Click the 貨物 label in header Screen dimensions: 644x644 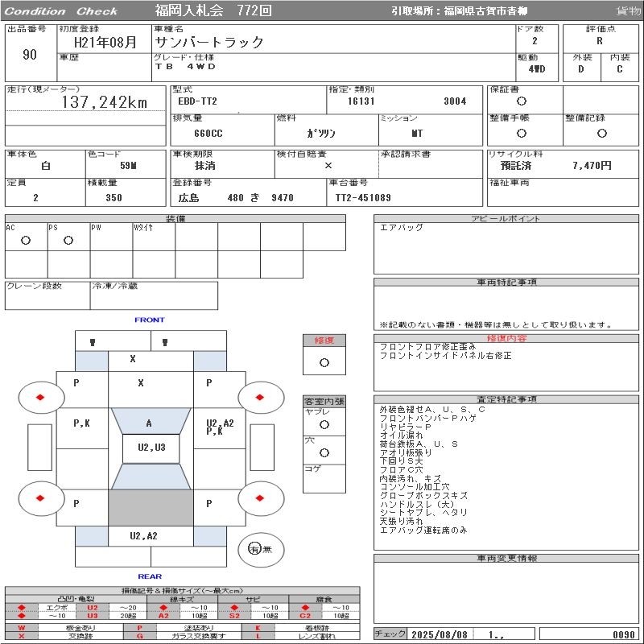tap(627, 11)
